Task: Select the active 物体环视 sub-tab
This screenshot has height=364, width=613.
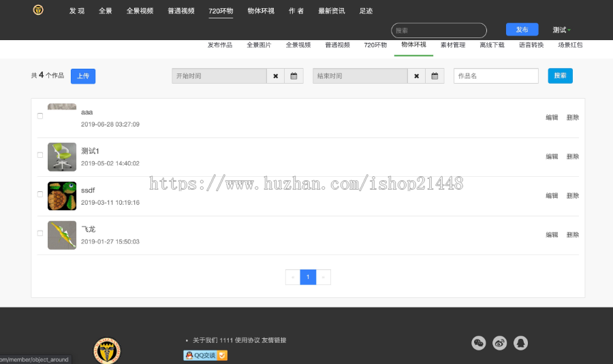Action: pos(413,45)
